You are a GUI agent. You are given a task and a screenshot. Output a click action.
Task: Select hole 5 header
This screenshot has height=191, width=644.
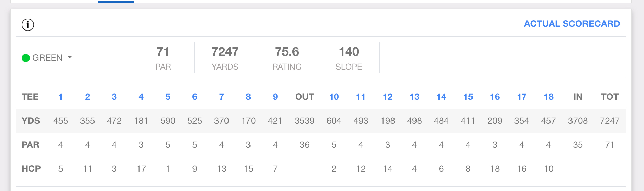click(168, 97)
